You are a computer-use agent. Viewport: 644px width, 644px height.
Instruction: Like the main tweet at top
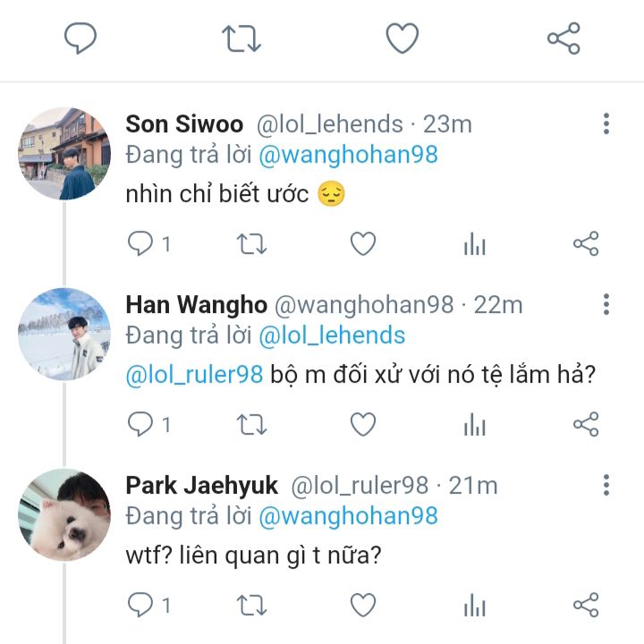click(x=402, y=38)
